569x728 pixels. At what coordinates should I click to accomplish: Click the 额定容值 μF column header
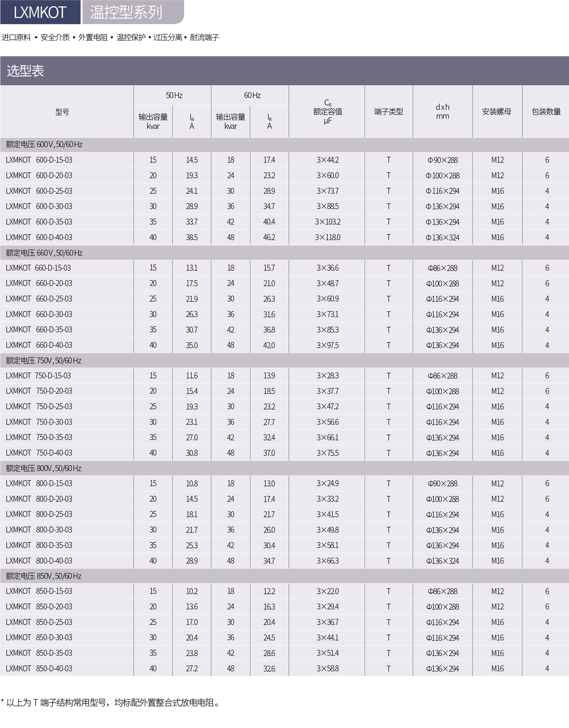327,112
